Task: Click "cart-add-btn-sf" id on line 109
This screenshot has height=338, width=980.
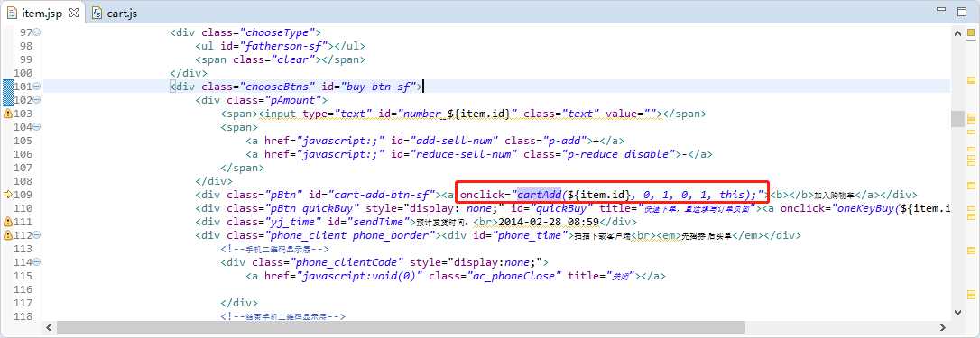Action: coord(381,195)
